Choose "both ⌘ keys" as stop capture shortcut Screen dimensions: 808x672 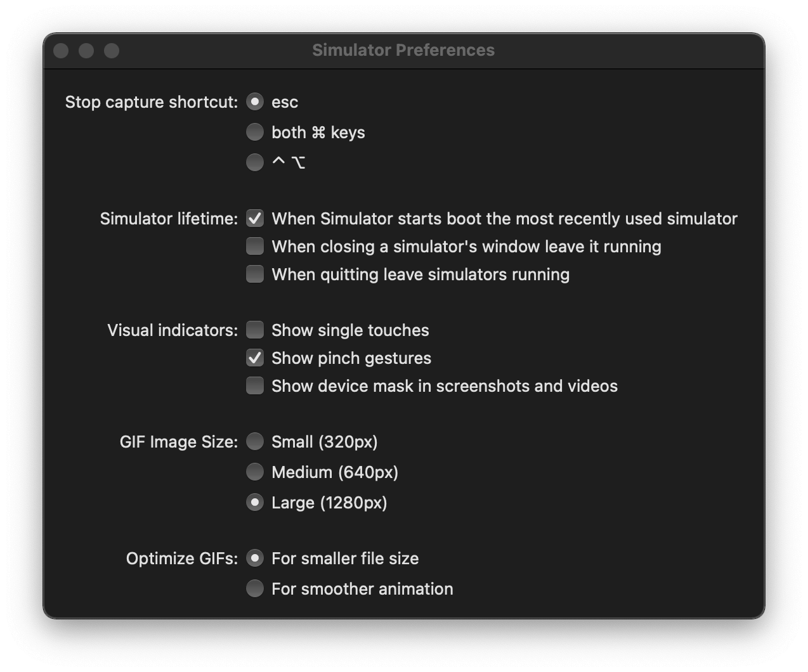[x=254, y=132]
